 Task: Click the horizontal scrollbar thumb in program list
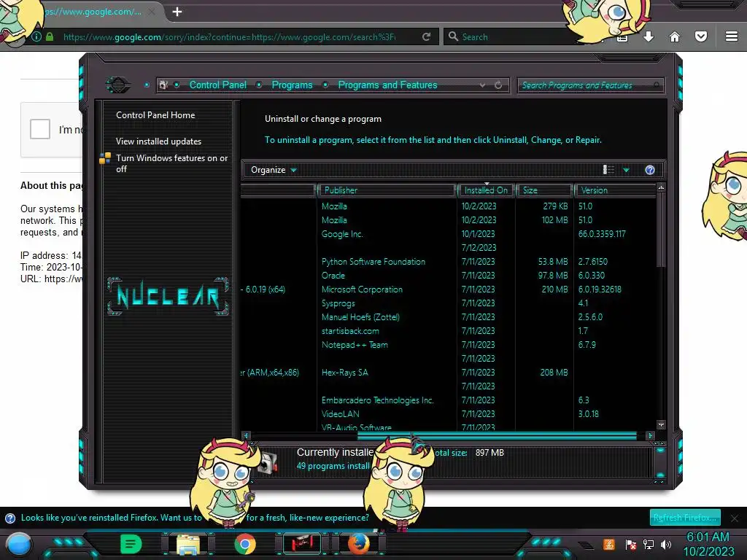pyautogui.click(x=496, y=435)
